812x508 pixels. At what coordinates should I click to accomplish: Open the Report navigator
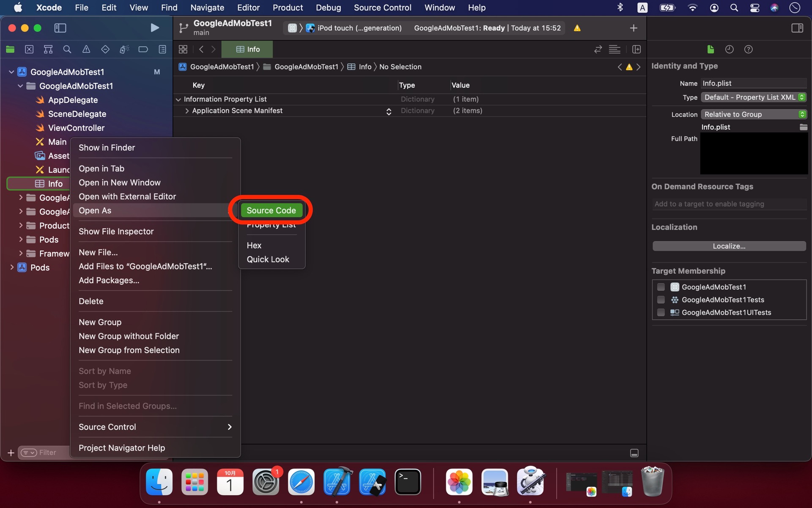click(x=162, y=50)
